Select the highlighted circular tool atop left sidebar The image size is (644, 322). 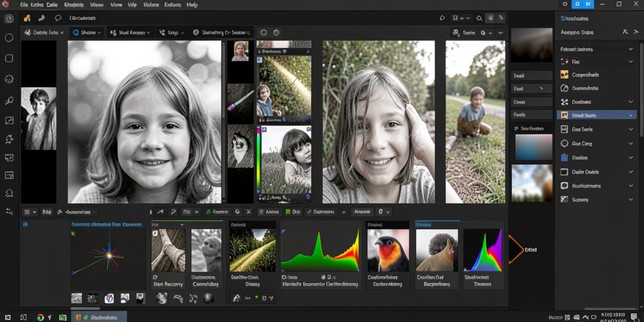click(9, 19)
